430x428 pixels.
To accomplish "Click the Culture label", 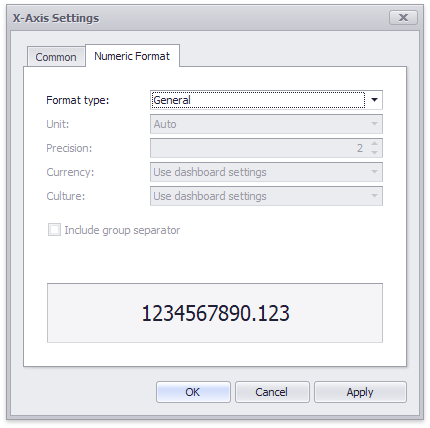I will point(66,196).
